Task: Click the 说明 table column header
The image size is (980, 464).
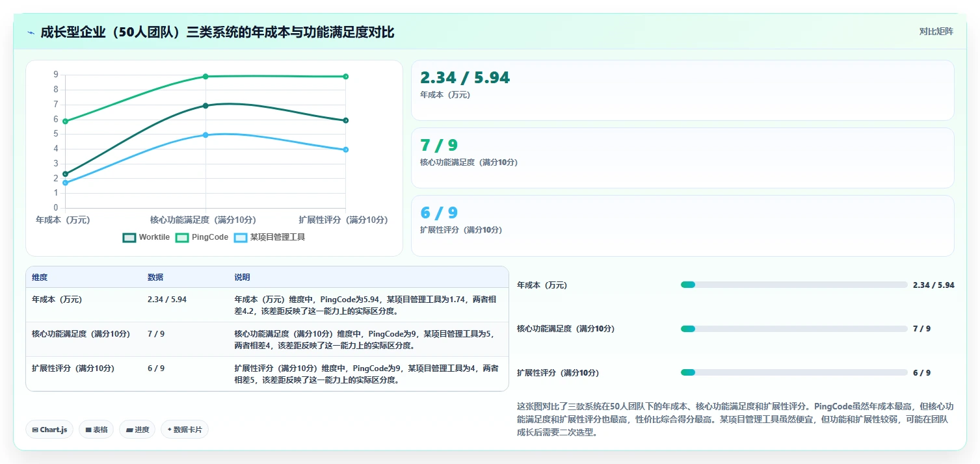Action: pyautogui.click(x=242, y=277)
